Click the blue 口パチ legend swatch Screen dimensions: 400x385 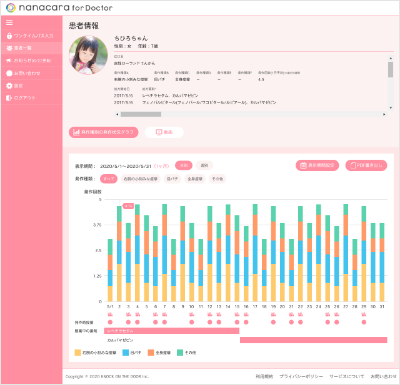126,352
